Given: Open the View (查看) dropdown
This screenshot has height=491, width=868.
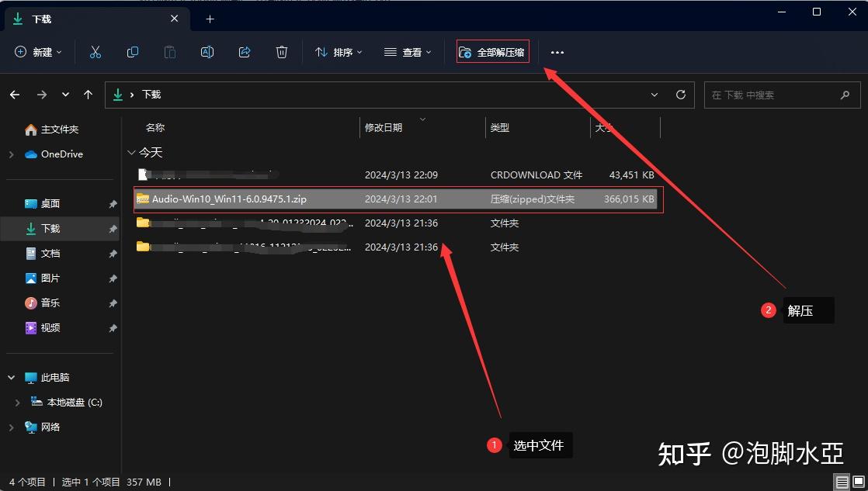Looking at the screenshot, I should click(x=408, y=52).
